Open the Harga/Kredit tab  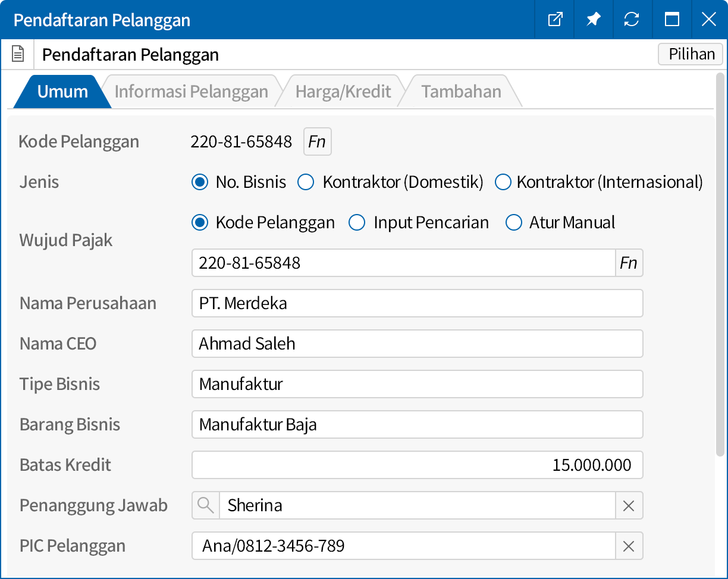coord(343,92)
